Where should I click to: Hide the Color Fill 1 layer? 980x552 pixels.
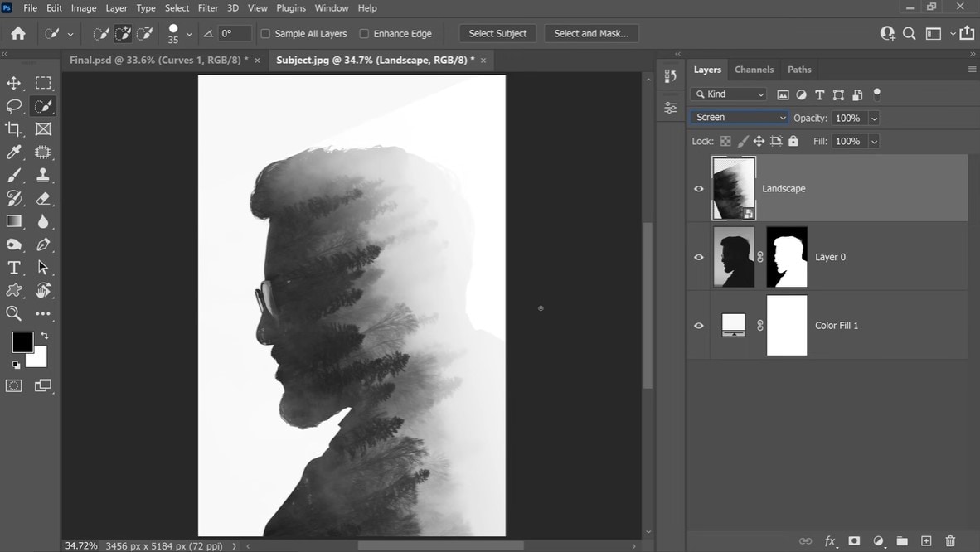point(699,326)
